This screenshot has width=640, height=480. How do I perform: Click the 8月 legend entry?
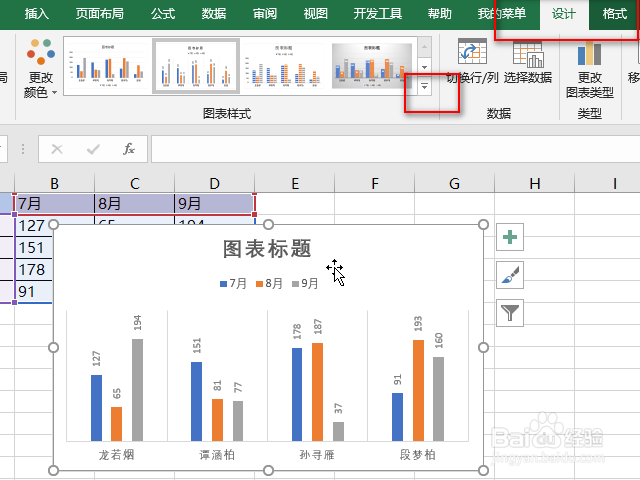(x=269, y=283)
